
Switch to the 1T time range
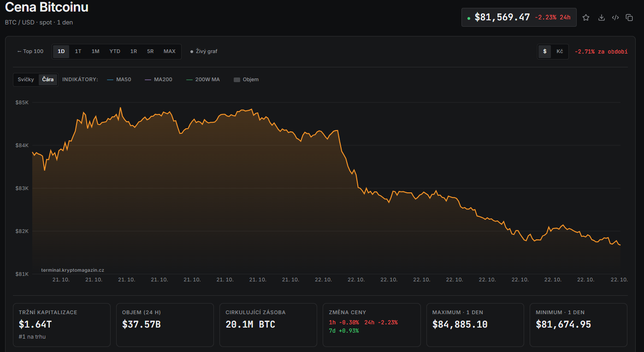pos(78,51)
